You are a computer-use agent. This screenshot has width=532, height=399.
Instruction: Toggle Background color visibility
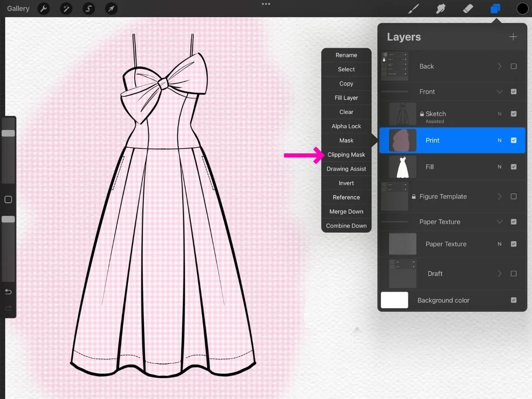tap(514, 300)
